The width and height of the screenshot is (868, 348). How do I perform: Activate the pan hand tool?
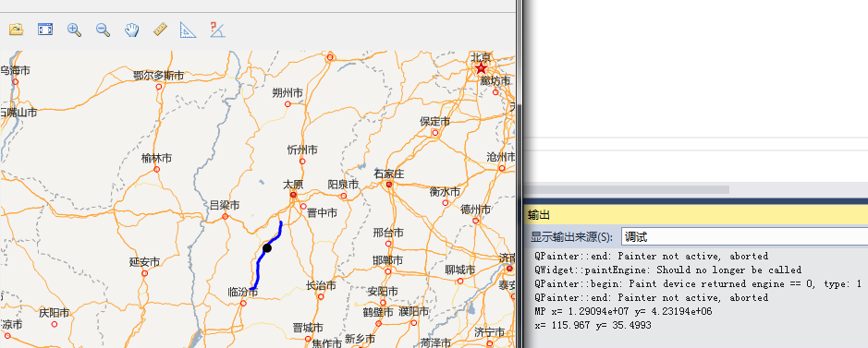[x=131, y=30]
